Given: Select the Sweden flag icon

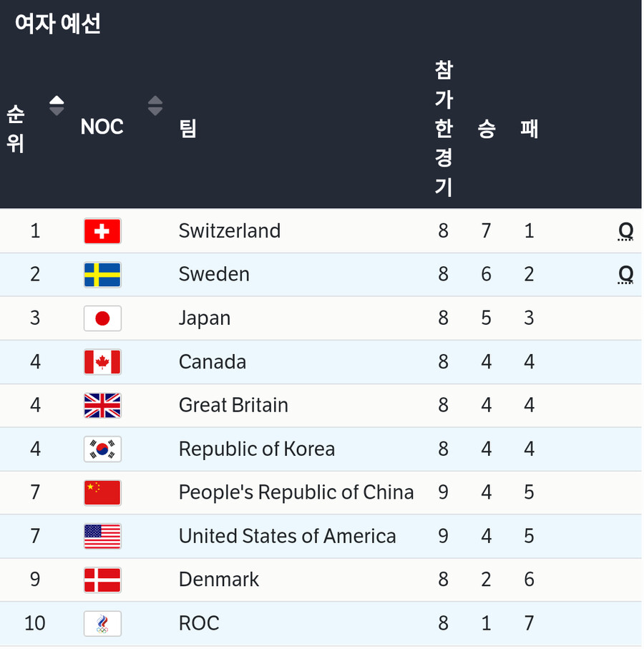Looking at the screenshot, I should pyautogui.click(x=102, y=274).
